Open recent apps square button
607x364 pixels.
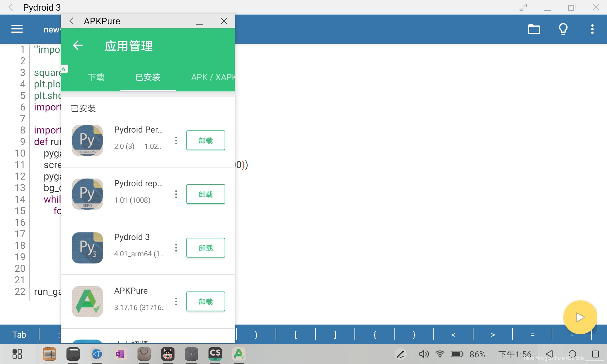[595, 354]
